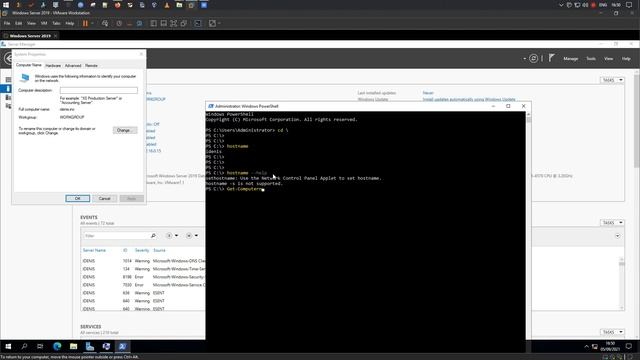Switch to Hardware tab in System Properties

coord(53,66)
